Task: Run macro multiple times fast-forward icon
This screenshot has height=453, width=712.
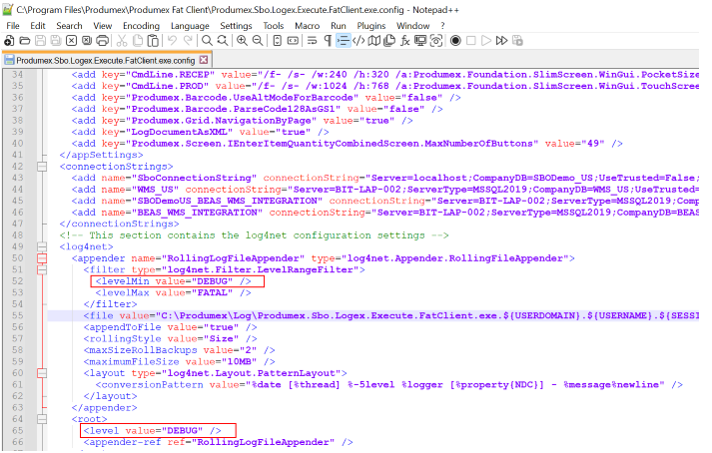Action: pos(502,41)
